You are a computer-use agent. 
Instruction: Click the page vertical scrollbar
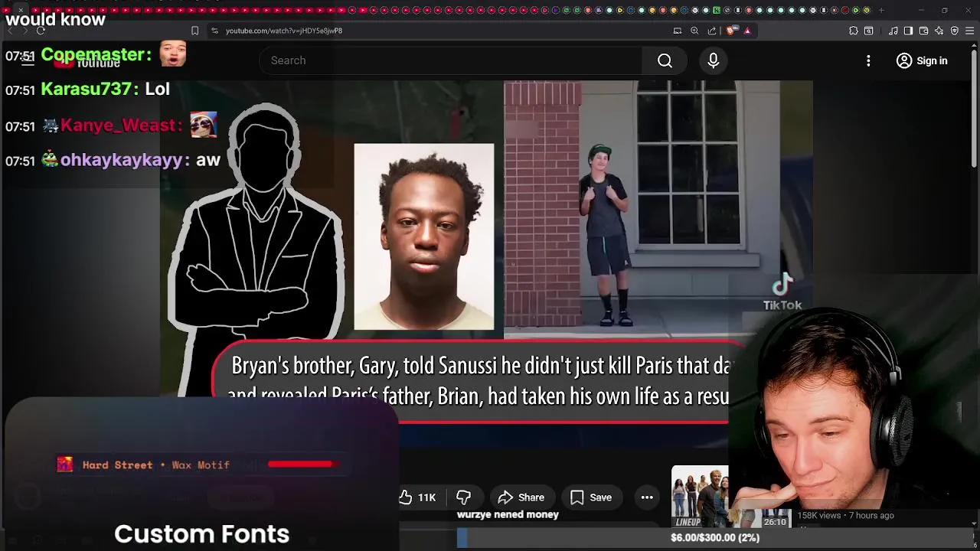coord(975,107)
